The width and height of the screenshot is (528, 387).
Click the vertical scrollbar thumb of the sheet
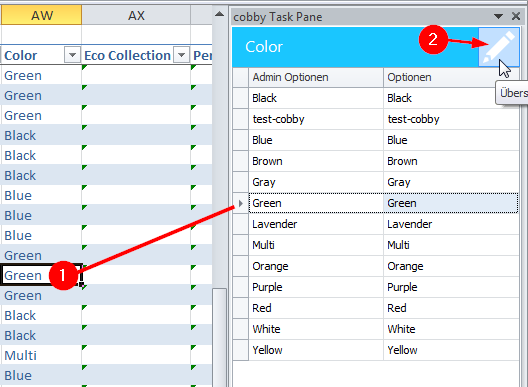click(x=220, y=337)
